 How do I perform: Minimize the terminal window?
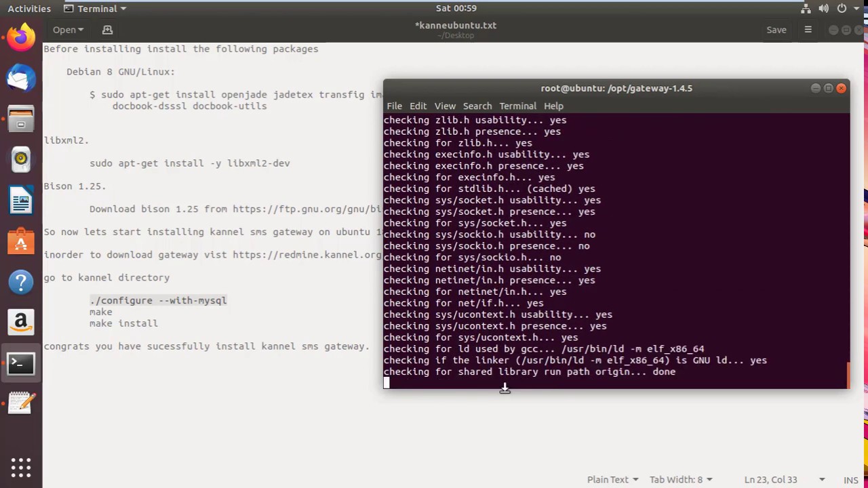point(816,88)
